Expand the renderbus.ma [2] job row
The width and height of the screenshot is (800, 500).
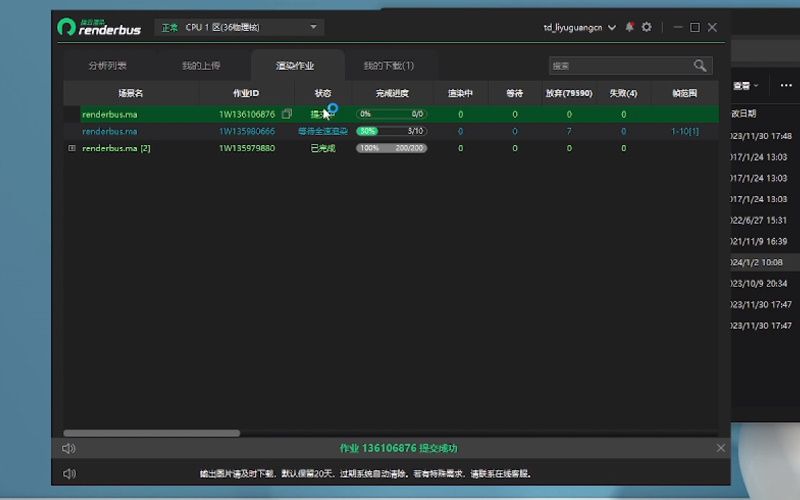pos(71,148)
